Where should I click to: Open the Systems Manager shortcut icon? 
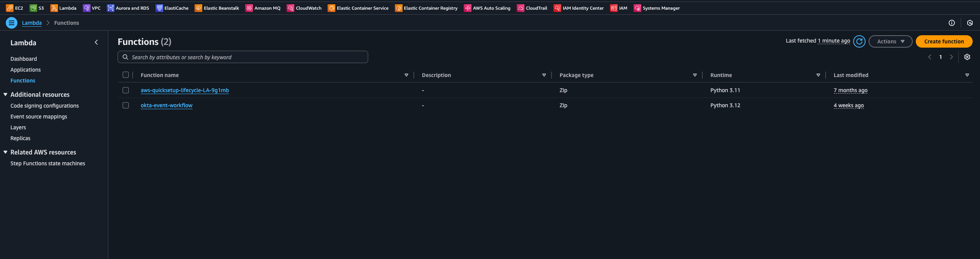tap(637, 8)
